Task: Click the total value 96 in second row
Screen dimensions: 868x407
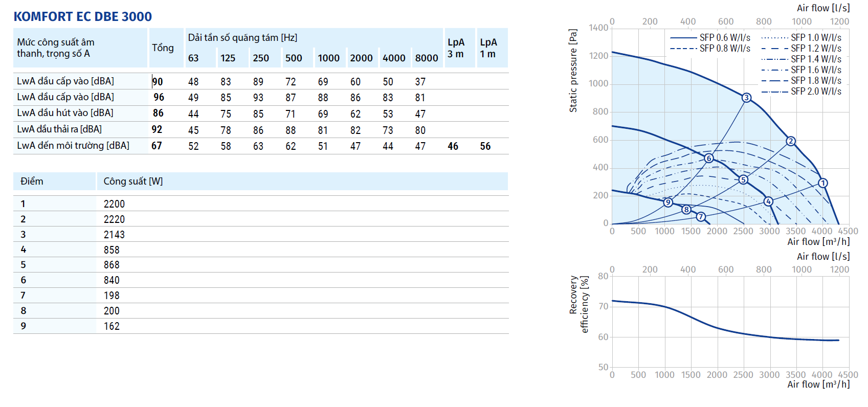Action: pos(159,97)
